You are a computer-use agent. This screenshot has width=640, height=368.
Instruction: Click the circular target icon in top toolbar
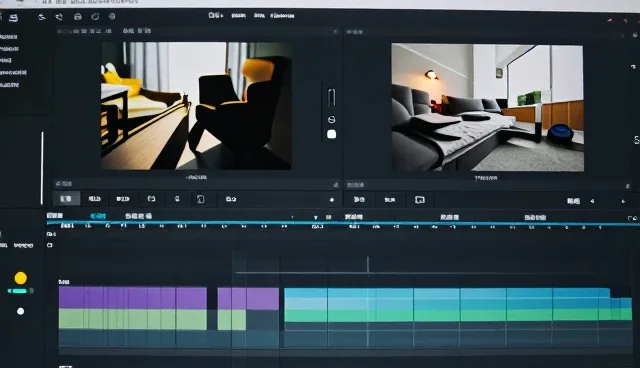point(112,16)
